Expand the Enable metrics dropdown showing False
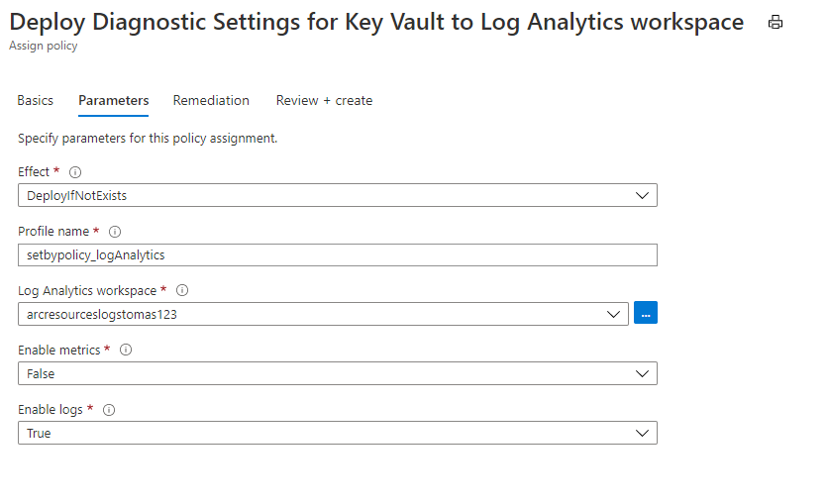 coord(338,373)
